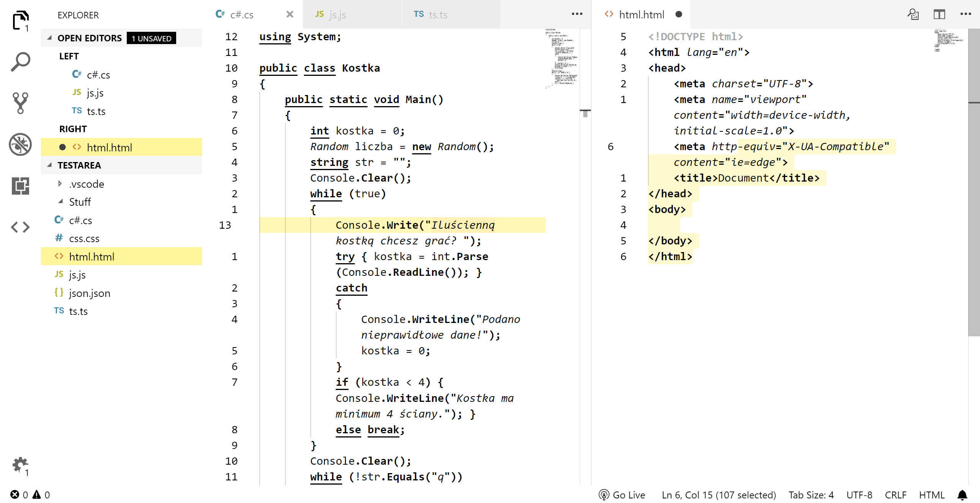This screenshot has width=980, height=503.
Task: Open more actions for left editor group
Action: coord(577,14)
